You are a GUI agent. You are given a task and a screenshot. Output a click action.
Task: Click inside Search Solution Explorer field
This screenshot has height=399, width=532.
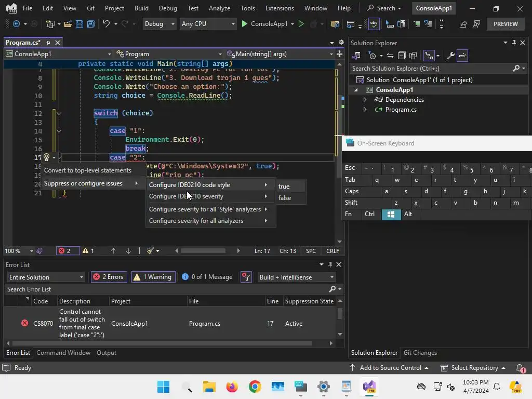[431, 69]
